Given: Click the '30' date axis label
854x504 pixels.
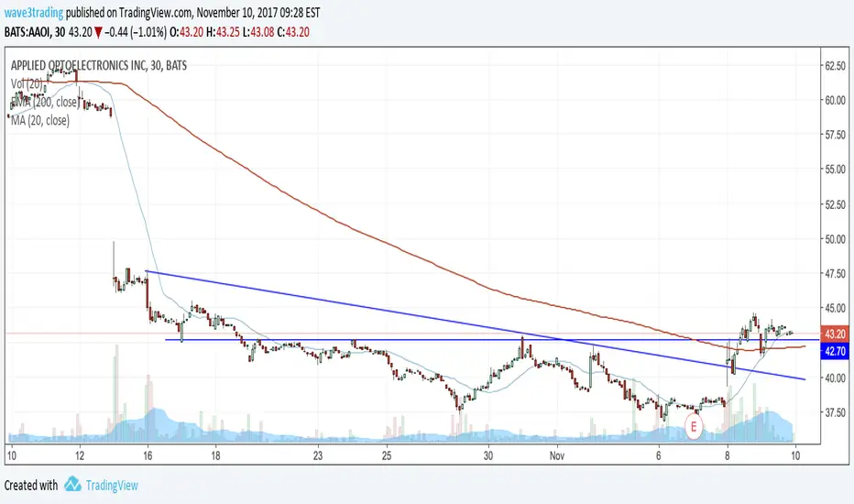Looking at the screenshot, I should [488, 455].
